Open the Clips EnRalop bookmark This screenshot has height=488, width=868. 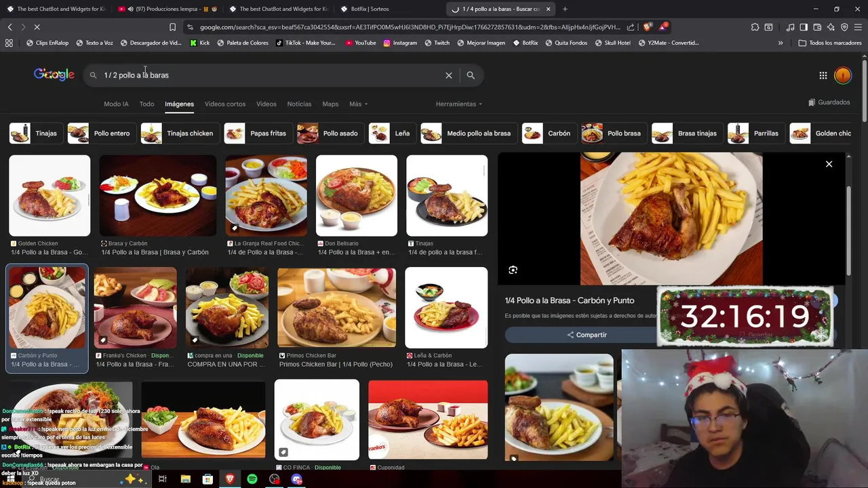pos(47,43)
